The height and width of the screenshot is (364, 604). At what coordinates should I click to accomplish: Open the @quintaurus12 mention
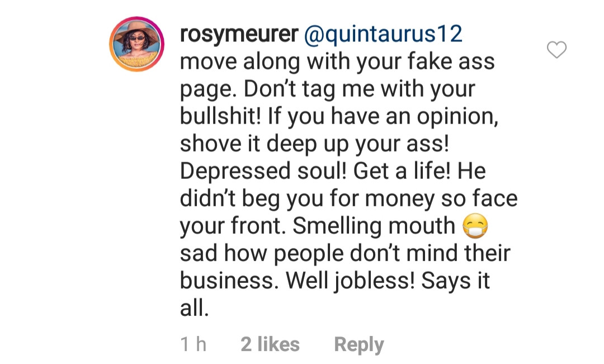(x=383, y=34)
